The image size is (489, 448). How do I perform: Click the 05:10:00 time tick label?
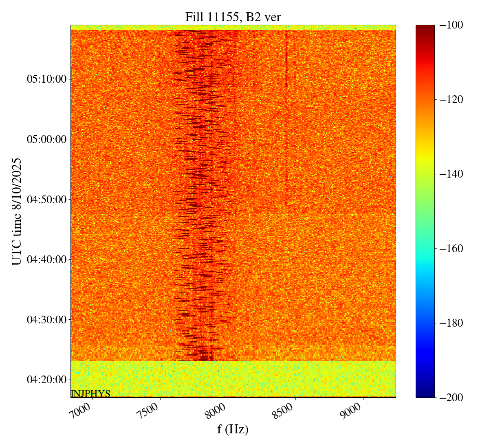(46, 79)
